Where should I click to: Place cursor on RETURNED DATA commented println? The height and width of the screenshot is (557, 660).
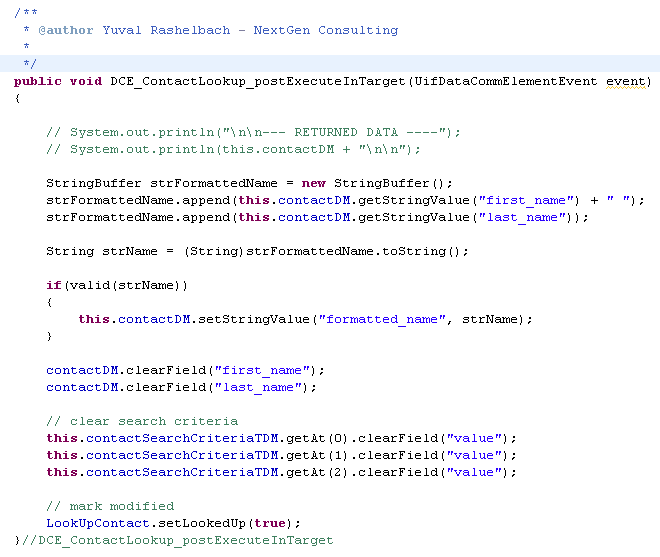[253, 132]
